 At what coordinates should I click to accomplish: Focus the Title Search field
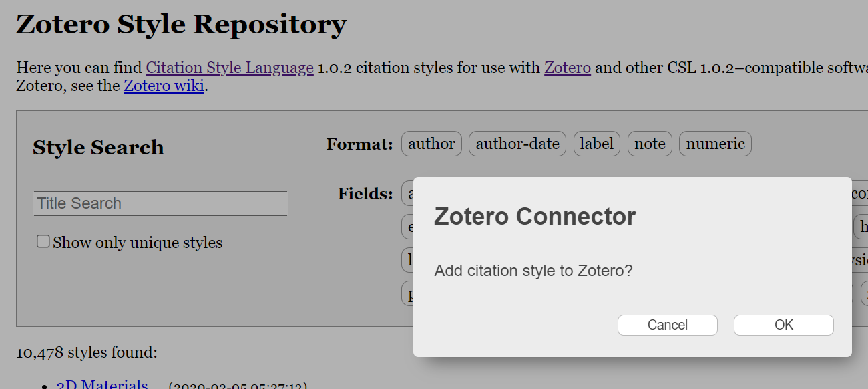(x=160, y=203)
